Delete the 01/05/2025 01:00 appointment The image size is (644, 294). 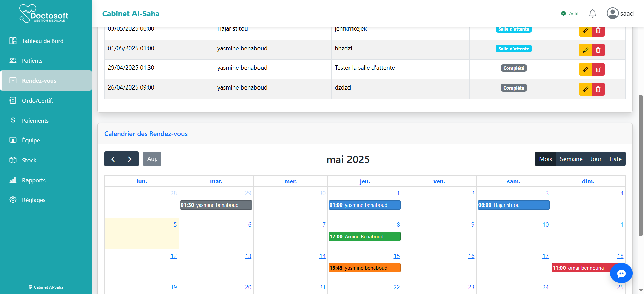click(598, 50)
